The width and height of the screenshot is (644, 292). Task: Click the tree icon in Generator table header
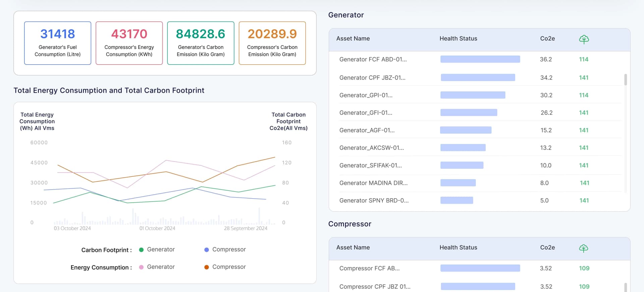click(584, 39)
